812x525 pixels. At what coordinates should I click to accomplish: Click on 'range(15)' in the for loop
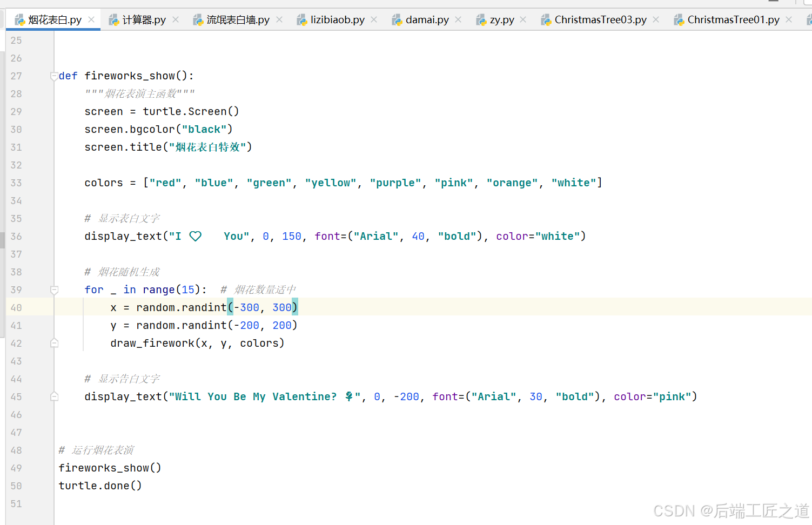pyautogui.click(x=171, y=290)
